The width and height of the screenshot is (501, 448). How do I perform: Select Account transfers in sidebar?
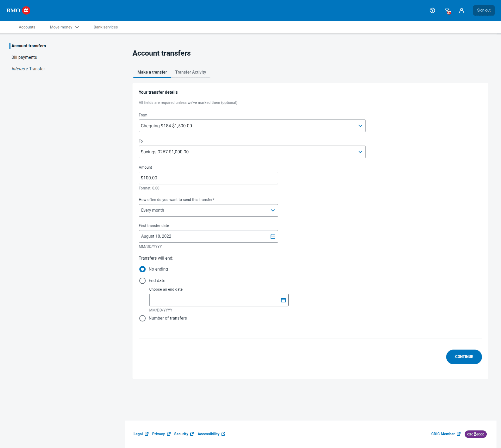(x=29, y=46)
